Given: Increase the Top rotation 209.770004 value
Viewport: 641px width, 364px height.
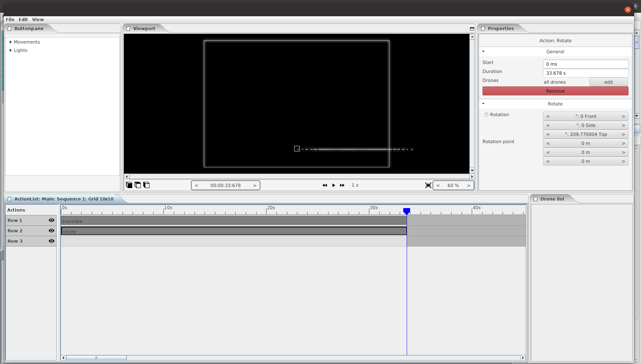Looking at the screenshot, I should [x=623, y=134].
